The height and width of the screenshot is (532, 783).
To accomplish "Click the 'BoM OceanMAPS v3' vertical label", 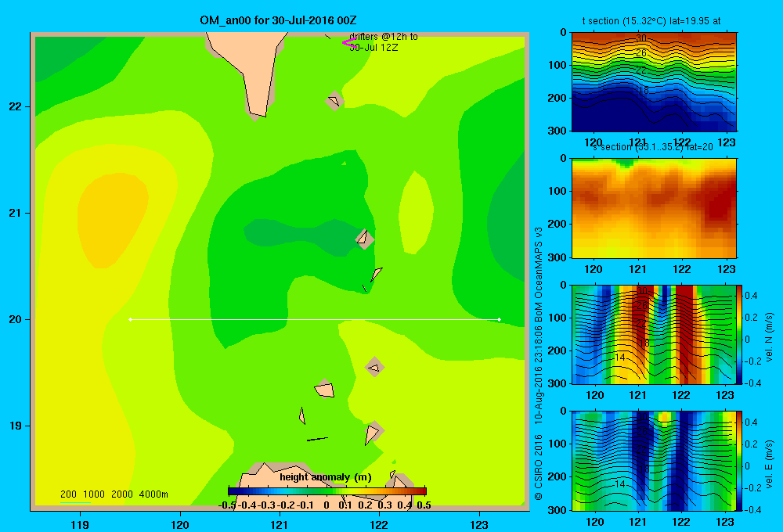I will point(539,275).
